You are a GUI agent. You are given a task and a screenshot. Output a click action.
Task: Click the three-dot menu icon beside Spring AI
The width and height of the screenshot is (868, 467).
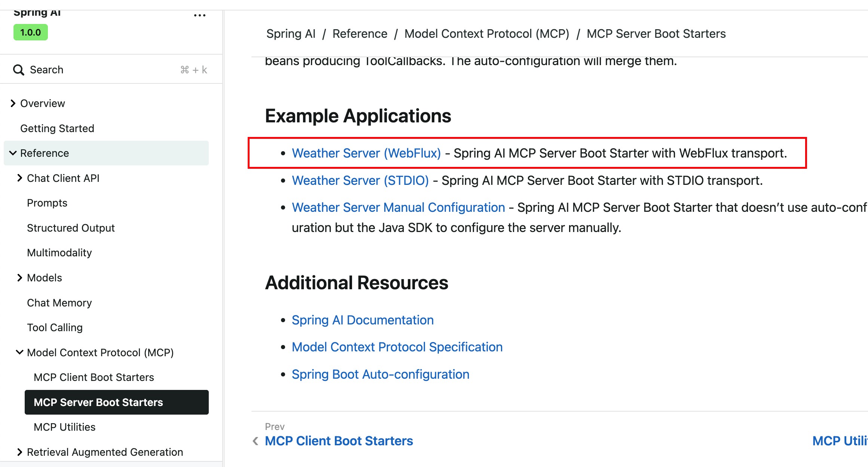200,15
